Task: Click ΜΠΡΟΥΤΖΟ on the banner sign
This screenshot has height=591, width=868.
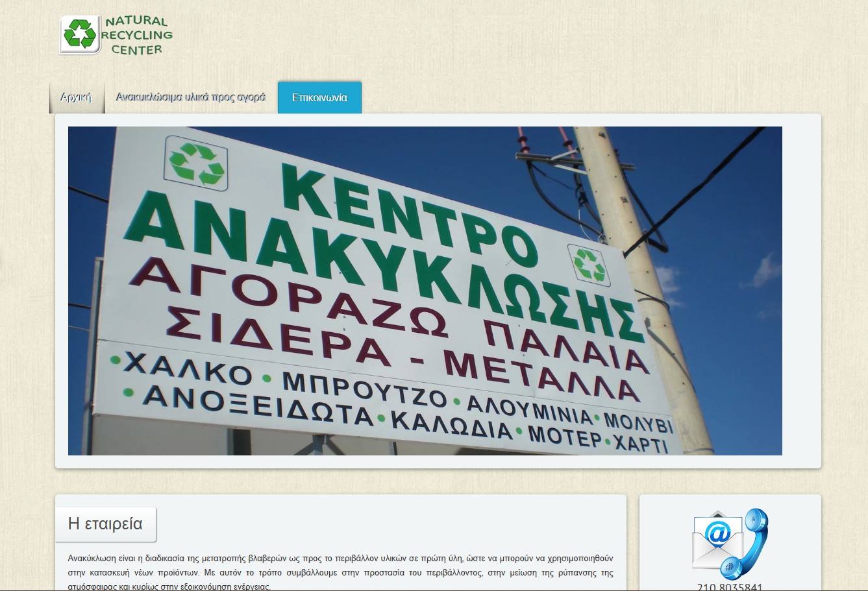Action: click(365, 391)
